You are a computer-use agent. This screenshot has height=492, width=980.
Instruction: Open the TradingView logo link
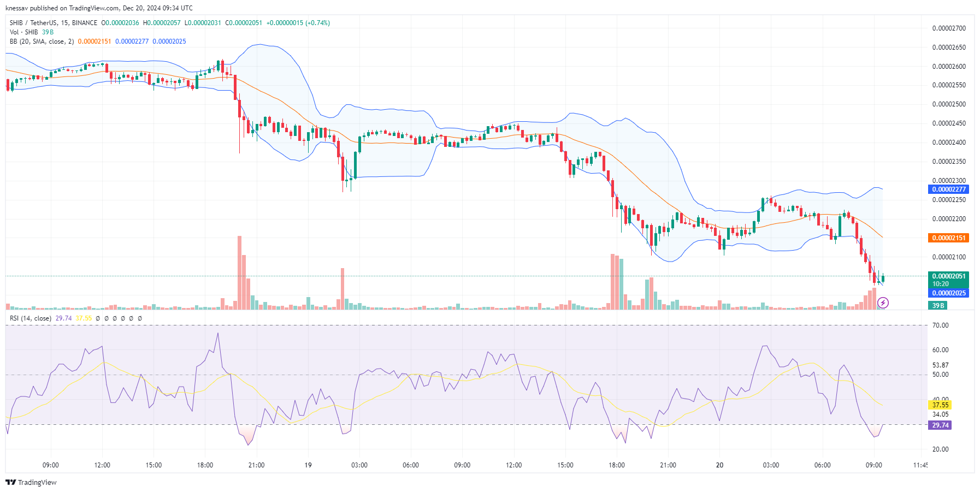point(31,482)
